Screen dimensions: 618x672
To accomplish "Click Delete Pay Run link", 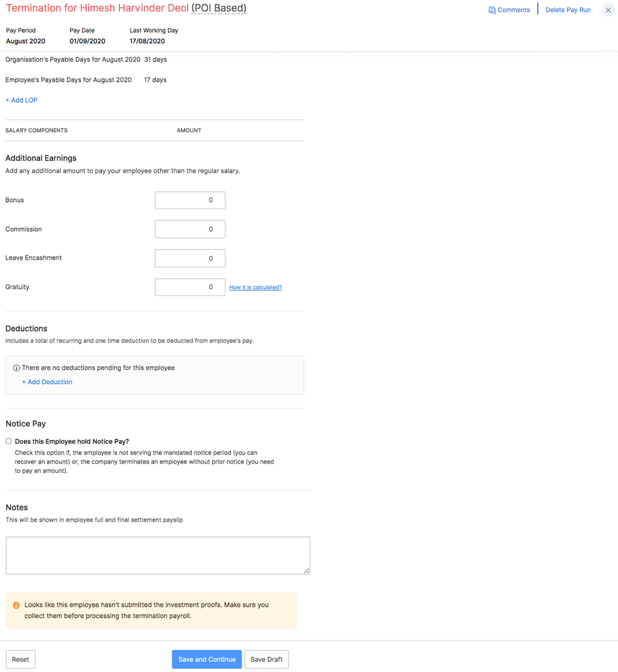I will [x=568, y=10].
